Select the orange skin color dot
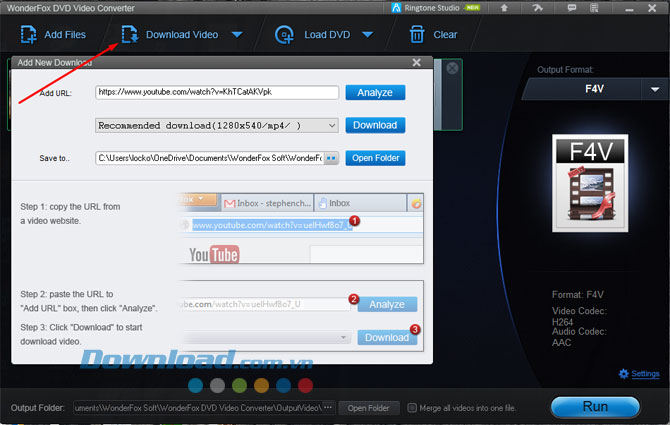 coord(262,385)
